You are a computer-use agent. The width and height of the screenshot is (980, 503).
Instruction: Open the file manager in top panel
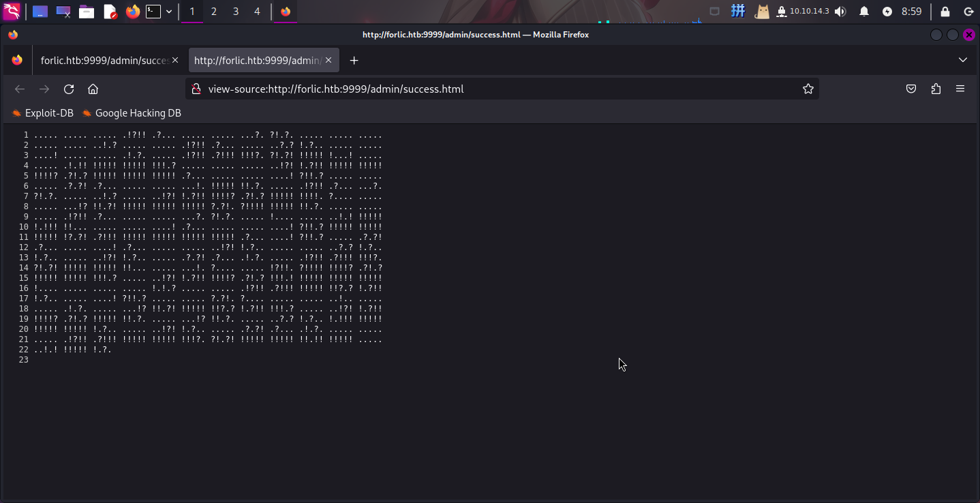[87, 12]
